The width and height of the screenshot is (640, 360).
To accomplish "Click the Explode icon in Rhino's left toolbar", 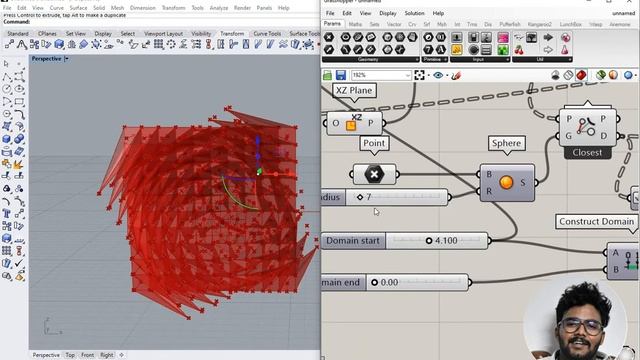I will [18, 164].
